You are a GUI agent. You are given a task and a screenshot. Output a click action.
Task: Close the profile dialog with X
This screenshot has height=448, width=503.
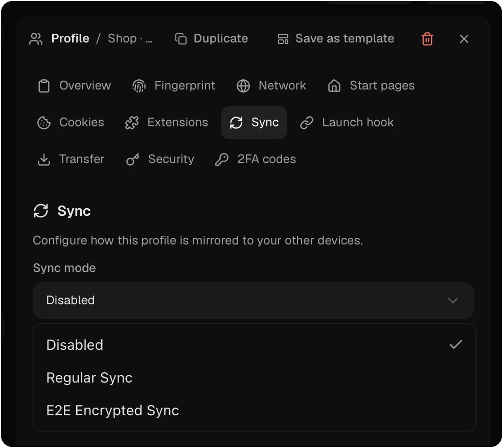(464, 39)
